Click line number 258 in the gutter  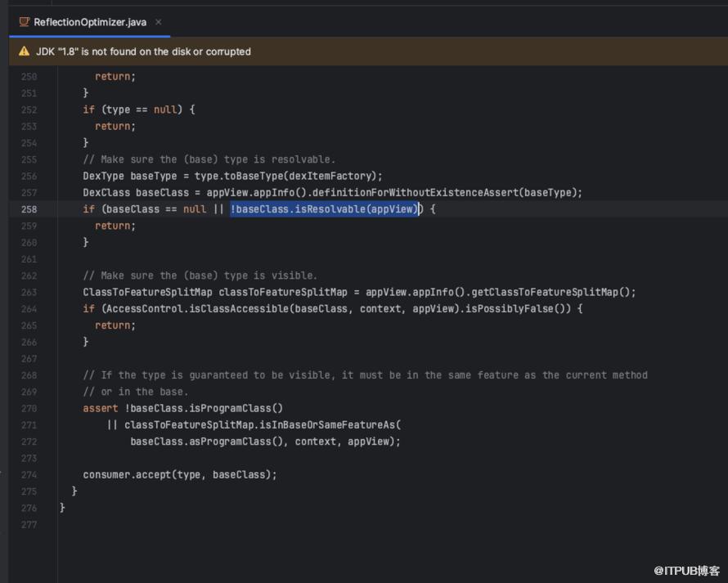[x=29, y=209]
